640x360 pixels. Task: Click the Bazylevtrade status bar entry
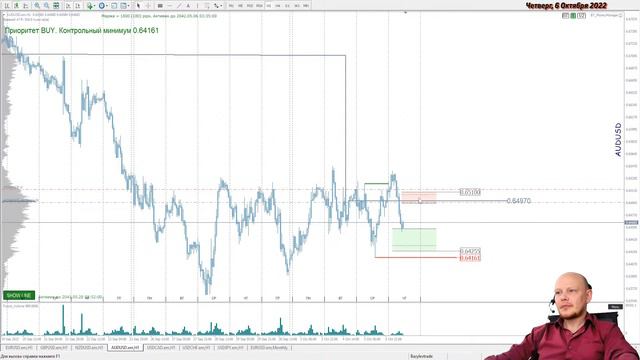tap(422, 356)
